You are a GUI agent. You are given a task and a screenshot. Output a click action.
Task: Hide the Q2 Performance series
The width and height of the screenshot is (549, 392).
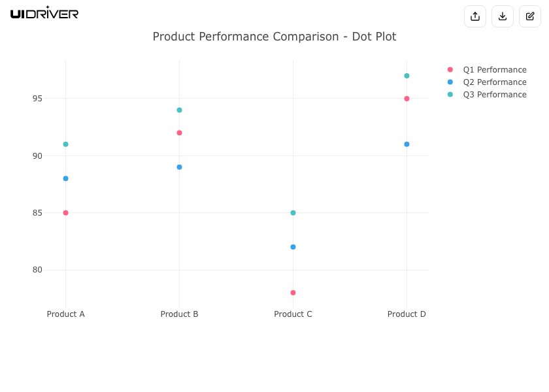tap(494, 82)
